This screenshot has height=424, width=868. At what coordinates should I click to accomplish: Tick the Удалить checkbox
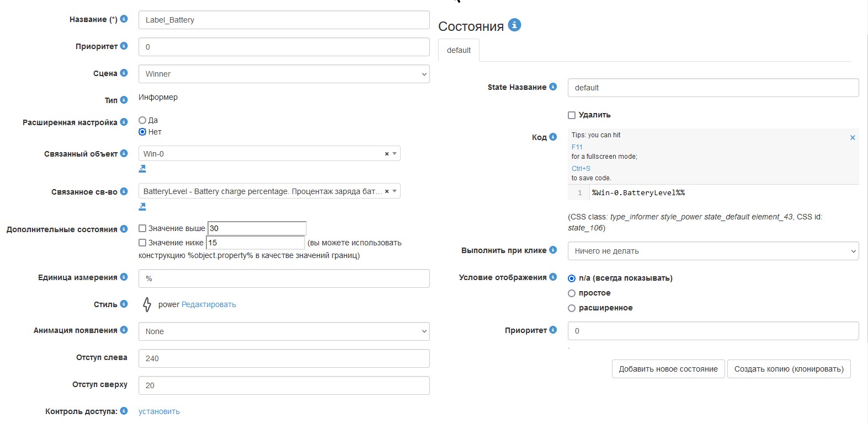[572, 115]
